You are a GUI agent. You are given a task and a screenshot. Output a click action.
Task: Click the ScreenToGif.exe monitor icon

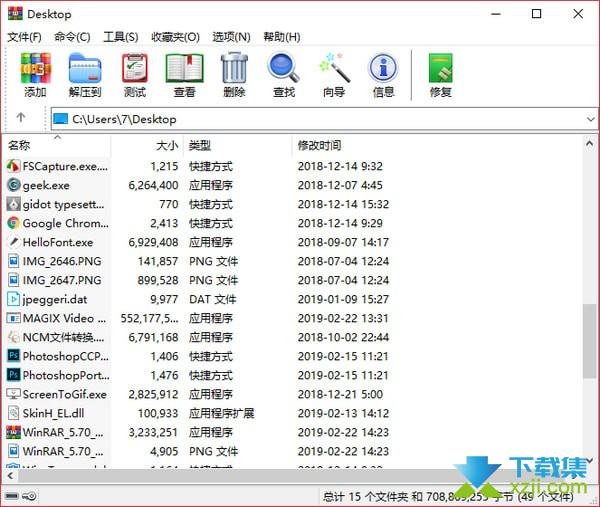click(13, 394)
